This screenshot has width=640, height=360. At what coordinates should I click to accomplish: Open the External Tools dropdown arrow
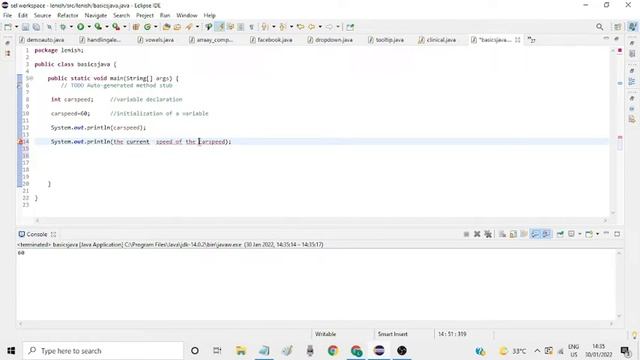125,27
